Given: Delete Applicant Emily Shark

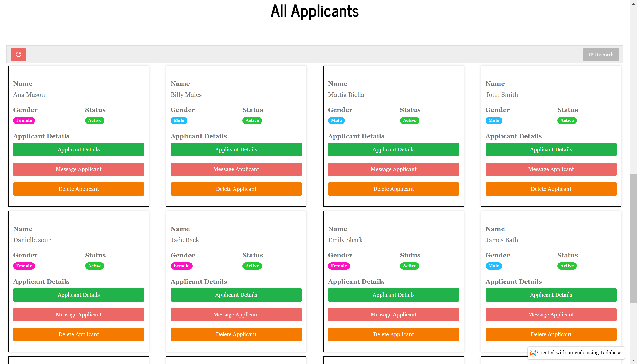Looking at the screenshot, I should (x=393, y=334).
